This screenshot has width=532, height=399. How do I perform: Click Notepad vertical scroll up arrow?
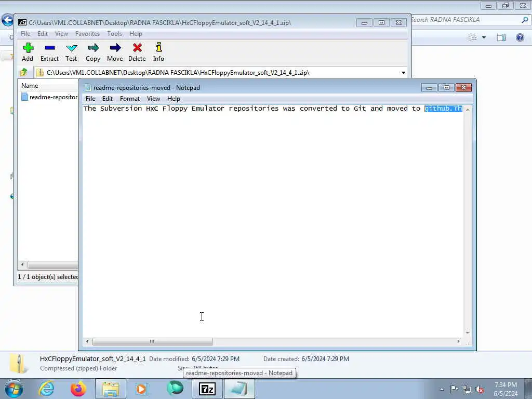coord(468,109)
